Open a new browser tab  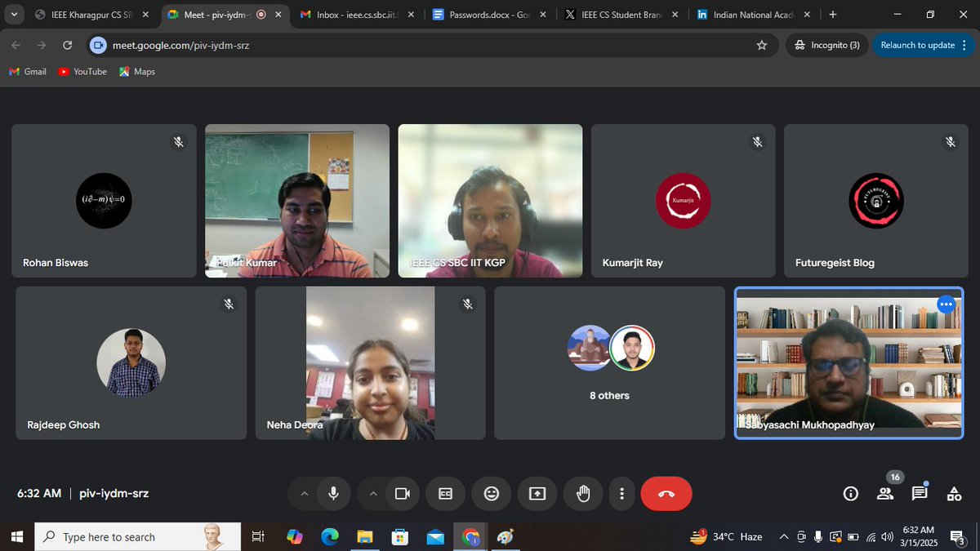tap(833, 15)
